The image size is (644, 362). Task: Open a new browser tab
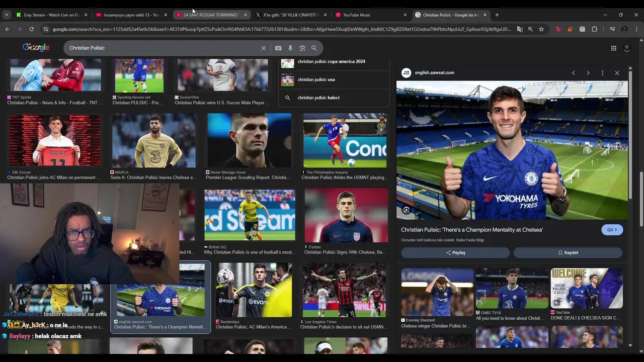[x=497, y=15]
